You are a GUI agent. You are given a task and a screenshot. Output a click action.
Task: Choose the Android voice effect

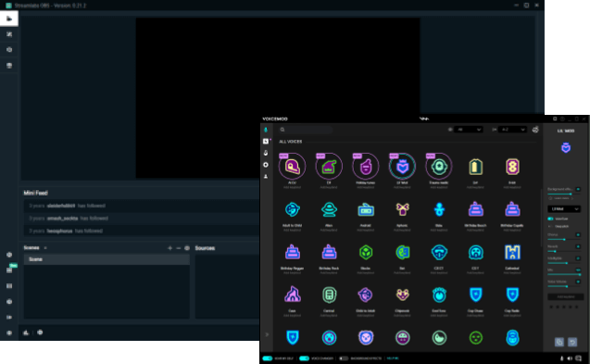pyautogui.click(x=366, y=209)
